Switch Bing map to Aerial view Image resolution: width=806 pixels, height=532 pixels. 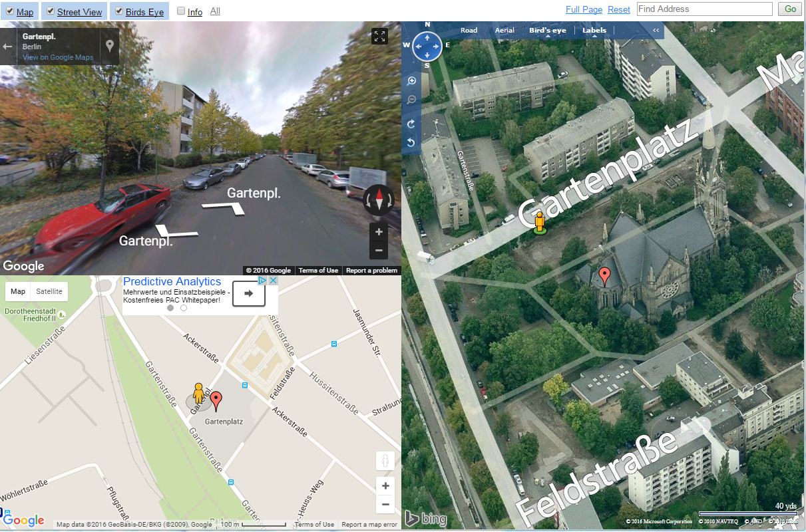pyautogui.click(x=504, y=31)
